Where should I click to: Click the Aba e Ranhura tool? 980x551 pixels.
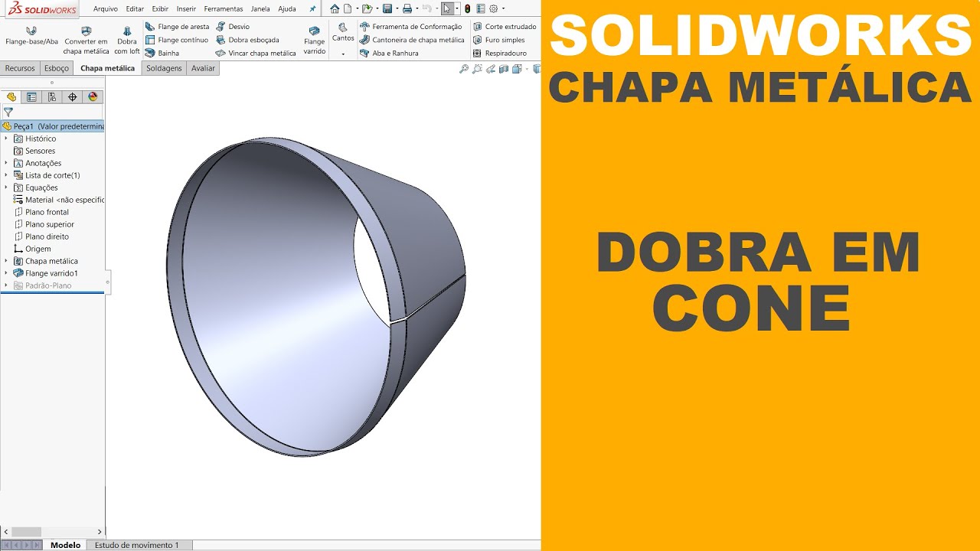click(389, 54)
